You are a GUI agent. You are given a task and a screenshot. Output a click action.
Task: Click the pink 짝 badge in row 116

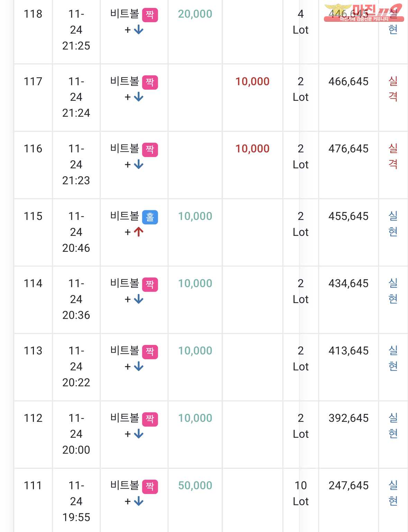point(150,150)
